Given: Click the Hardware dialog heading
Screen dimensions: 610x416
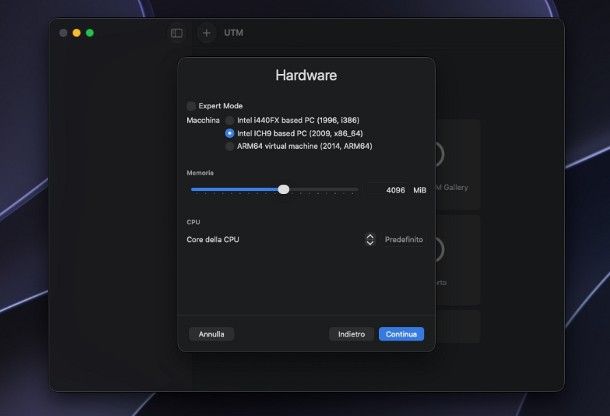Looking at the screenshot, I should pyautogui.click(x=306, y=75).
